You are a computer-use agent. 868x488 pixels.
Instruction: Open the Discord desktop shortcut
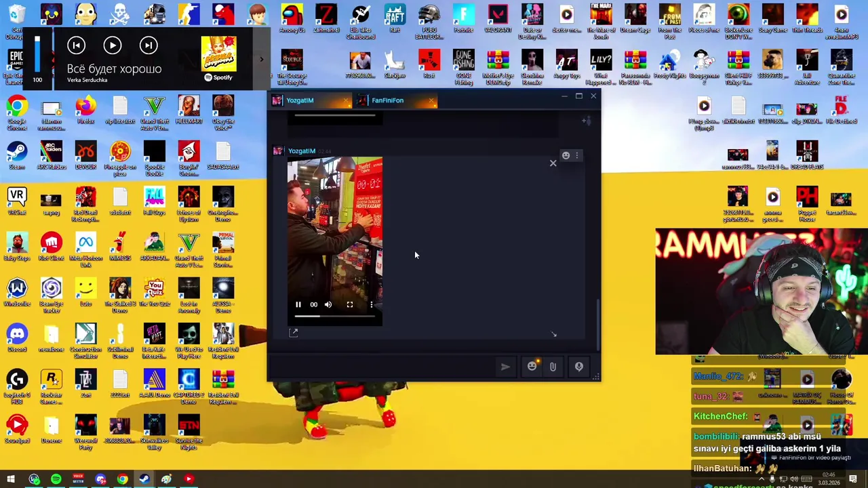coord(17,338)
